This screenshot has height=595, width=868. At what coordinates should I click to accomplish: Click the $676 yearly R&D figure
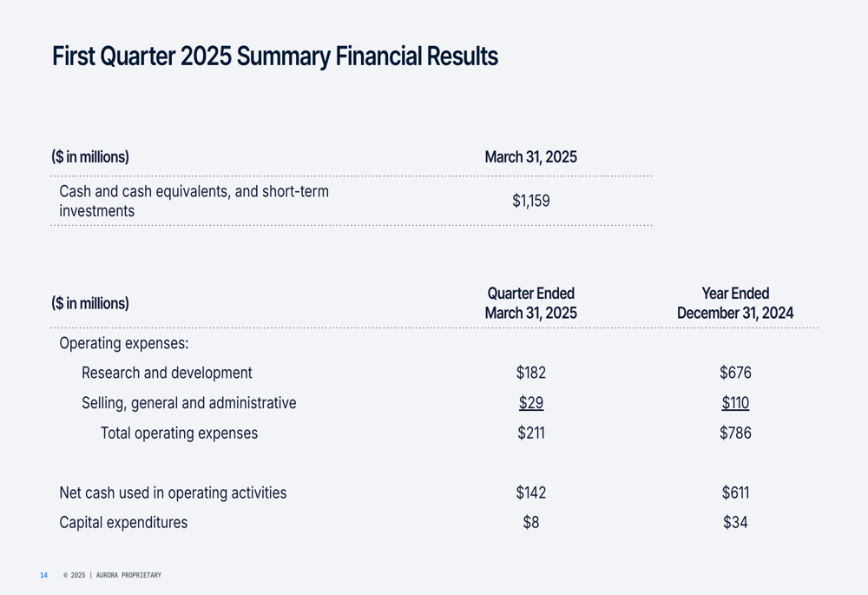coord(735,373)
